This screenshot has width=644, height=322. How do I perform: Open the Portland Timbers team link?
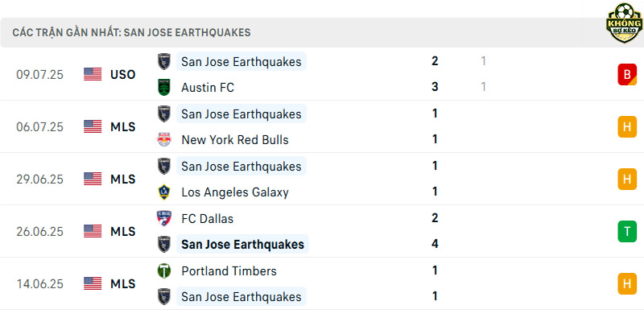tap(229, 271)
